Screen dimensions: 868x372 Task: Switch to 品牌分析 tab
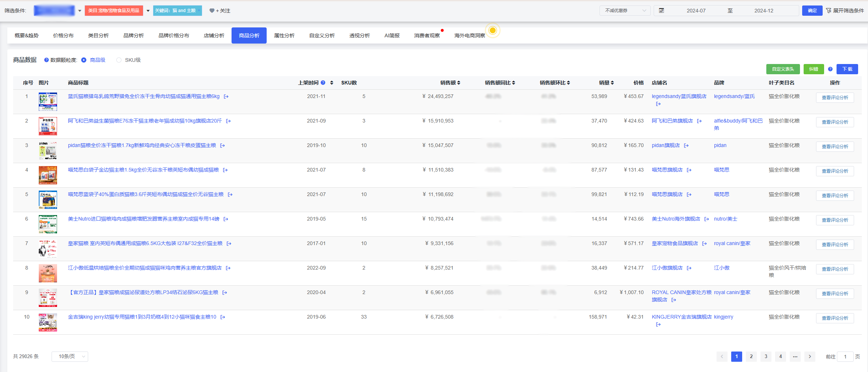point(134,35)
